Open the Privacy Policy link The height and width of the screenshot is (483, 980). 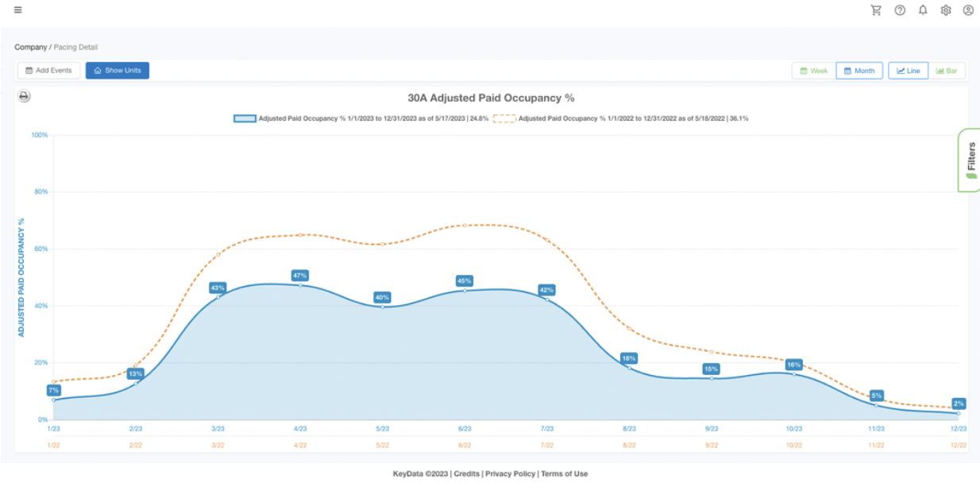point(511,473)
